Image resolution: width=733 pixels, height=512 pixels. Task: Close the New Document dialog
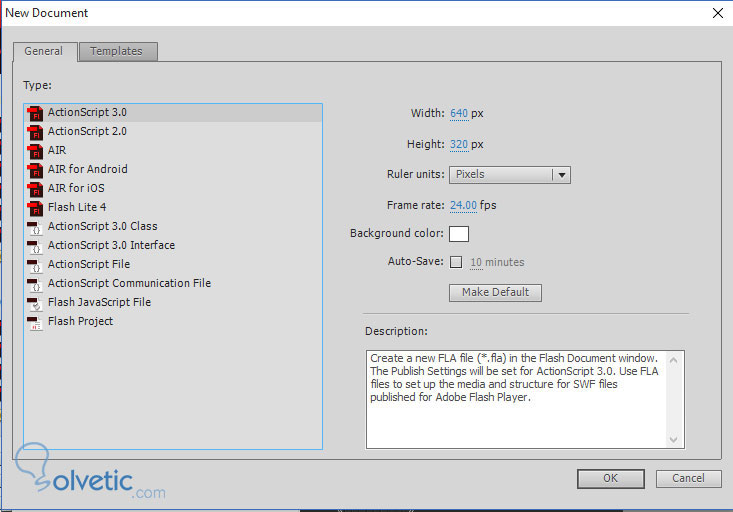(718, 13)
